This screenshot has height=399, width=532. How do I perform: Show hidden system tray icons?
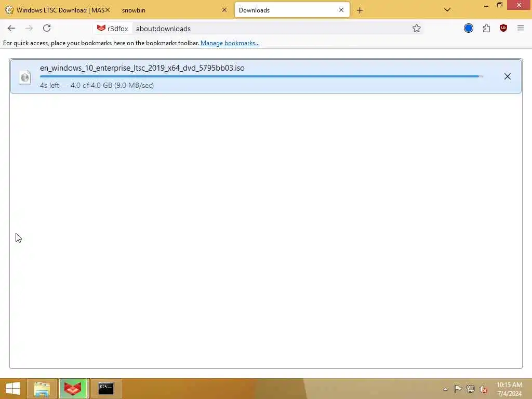tap(445, 389)
